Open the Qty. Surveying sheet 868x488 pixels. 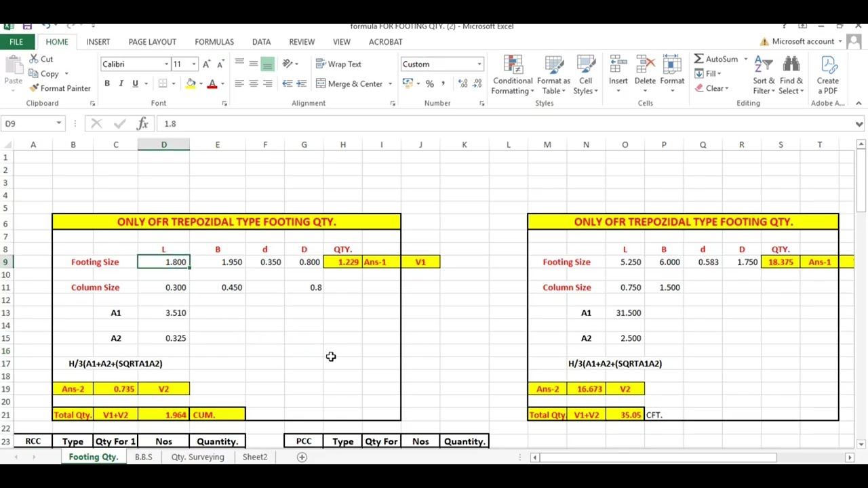(x=197, y=457)
